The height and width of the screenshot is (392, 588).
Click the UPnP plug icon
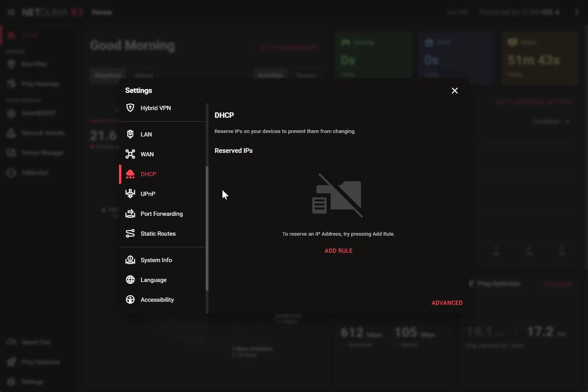tap(130, 194)
